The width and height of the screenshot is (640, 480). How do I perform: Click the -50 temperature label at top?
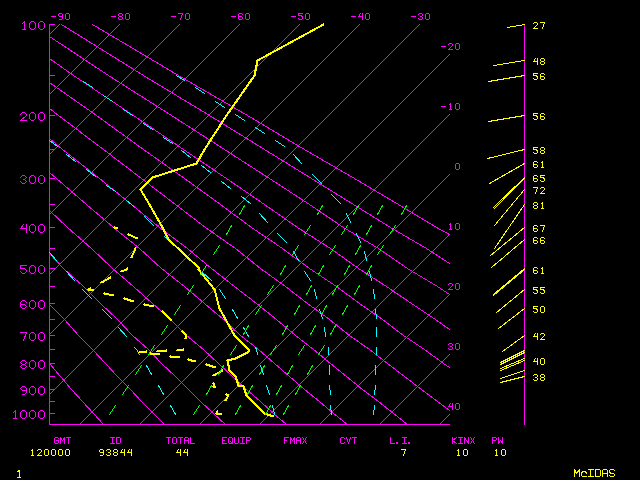[300, 16]
